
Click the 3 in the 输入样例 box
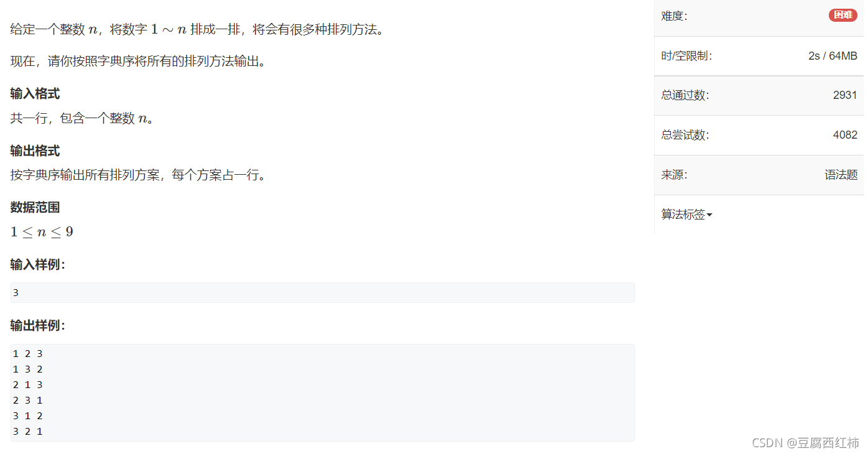tap(16, 293)
